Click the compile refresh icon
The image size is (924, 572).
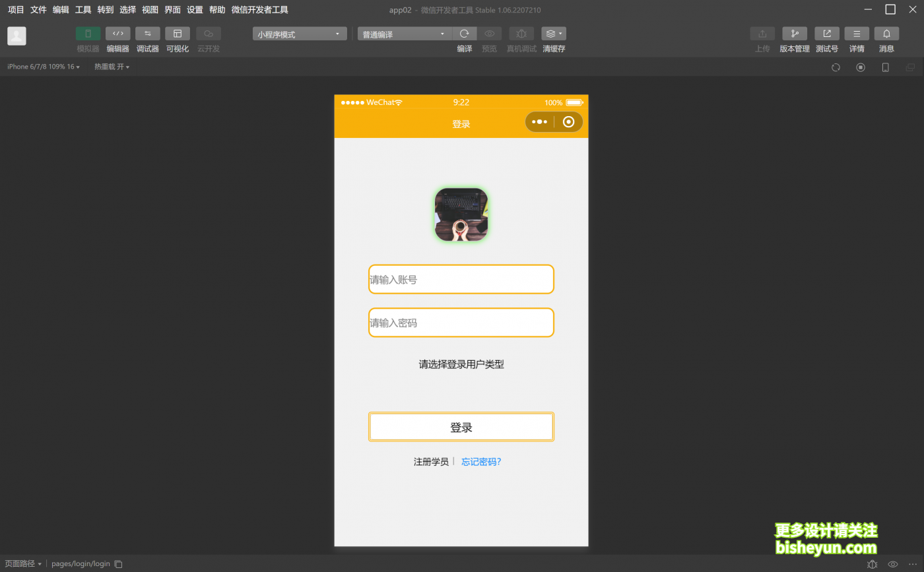click(464, 34)
